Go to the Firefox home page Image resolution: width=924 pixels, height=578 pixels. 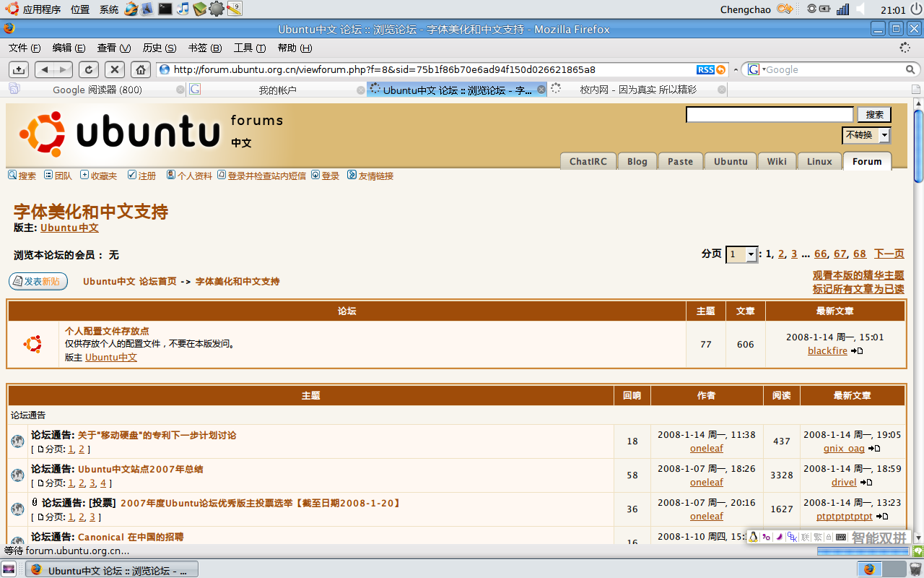[x=141, y=69]
